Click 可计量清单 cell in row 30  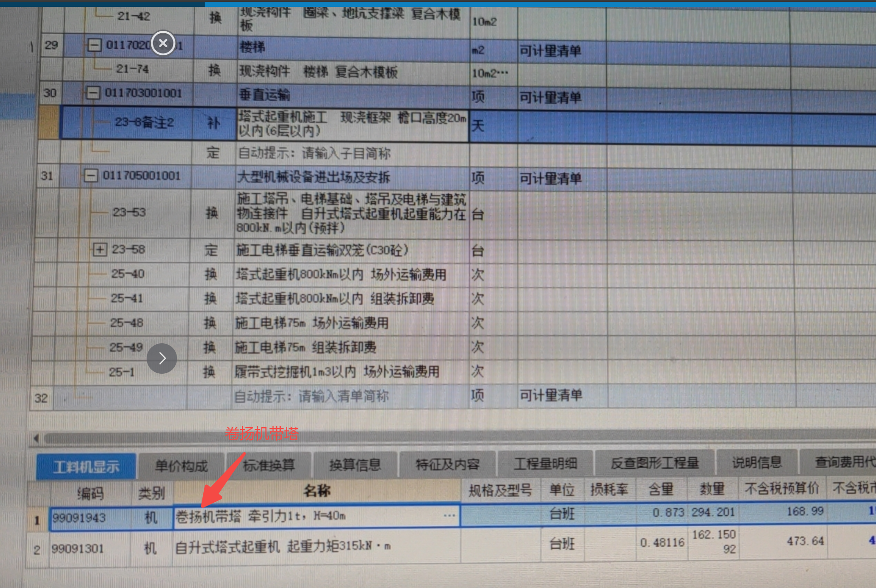click(561, 97)
